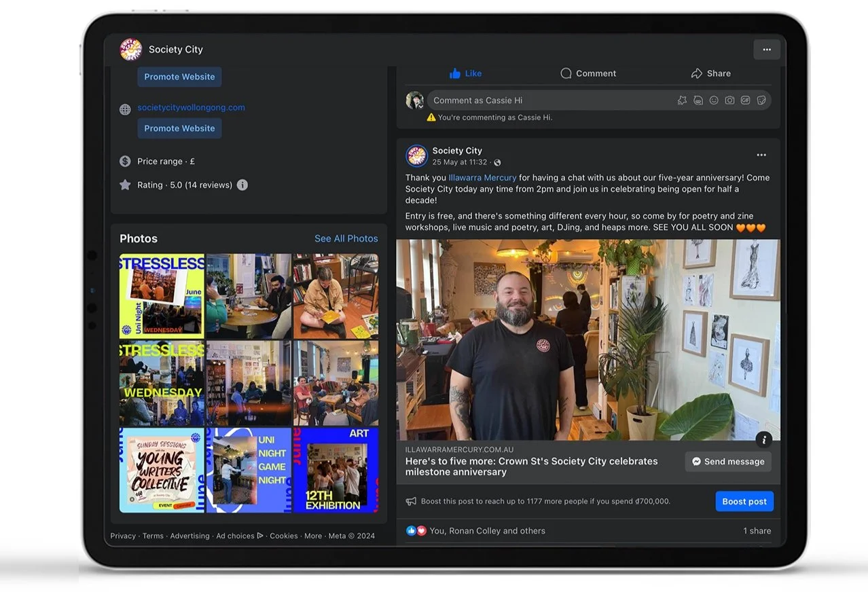868x607 pixels.
Task: Open the photo of the bearded man in the post
Action: click(x=588, y=340)
